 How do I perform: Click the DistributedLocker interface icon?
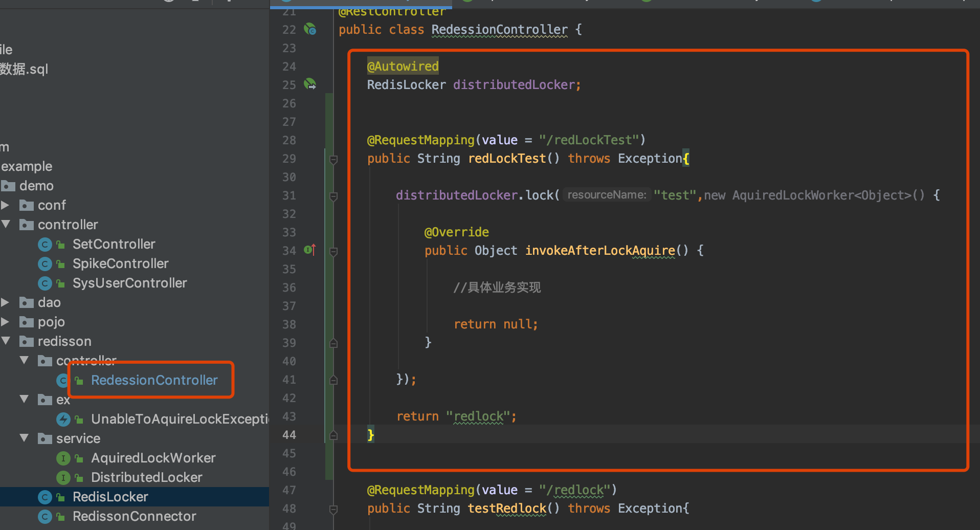[x=63, y=478]
